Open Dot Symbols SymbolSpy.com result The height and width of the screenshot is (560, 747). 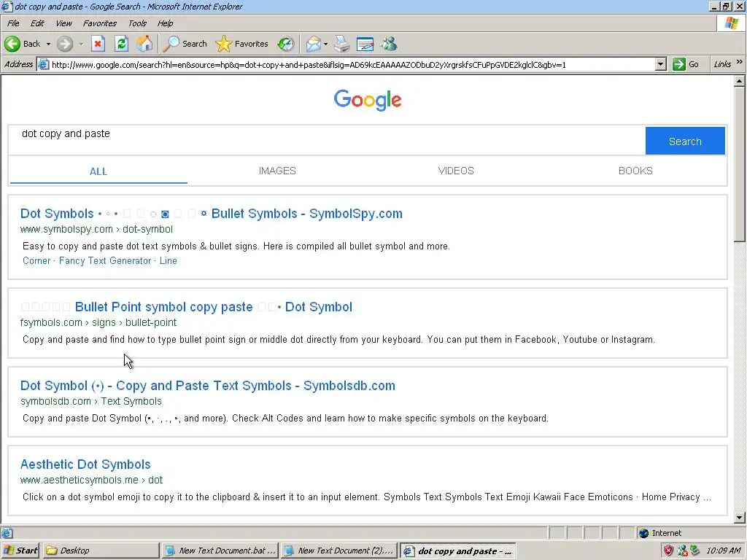(x=211, y=214)
